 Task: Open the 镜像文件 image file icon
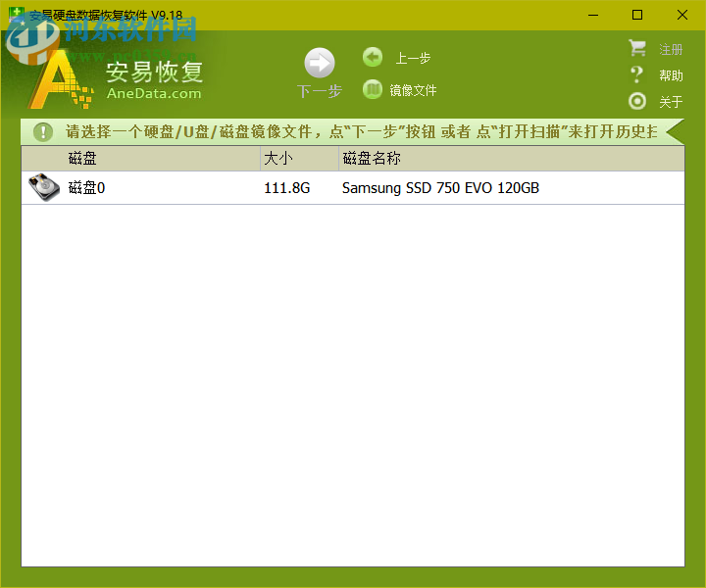click(x=373, y=89)
